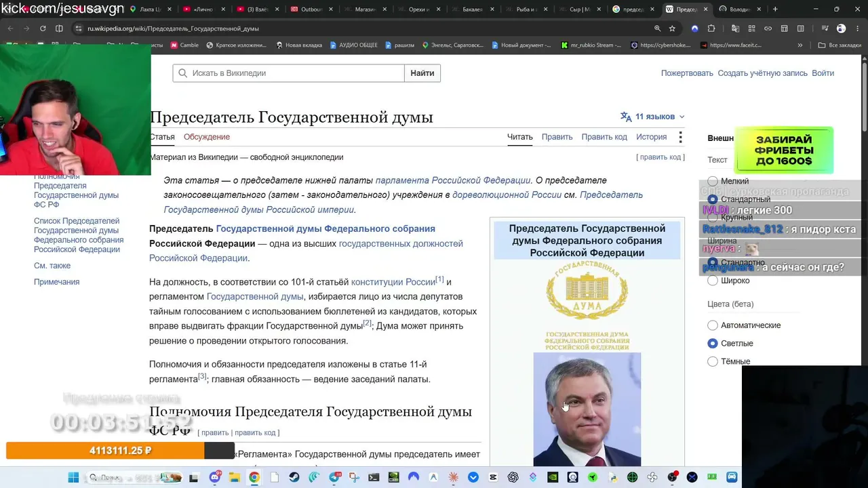The height and width of the screenshot is (488, 868).
Task: Select the Светлые color option
Action: tap(713, 344)
